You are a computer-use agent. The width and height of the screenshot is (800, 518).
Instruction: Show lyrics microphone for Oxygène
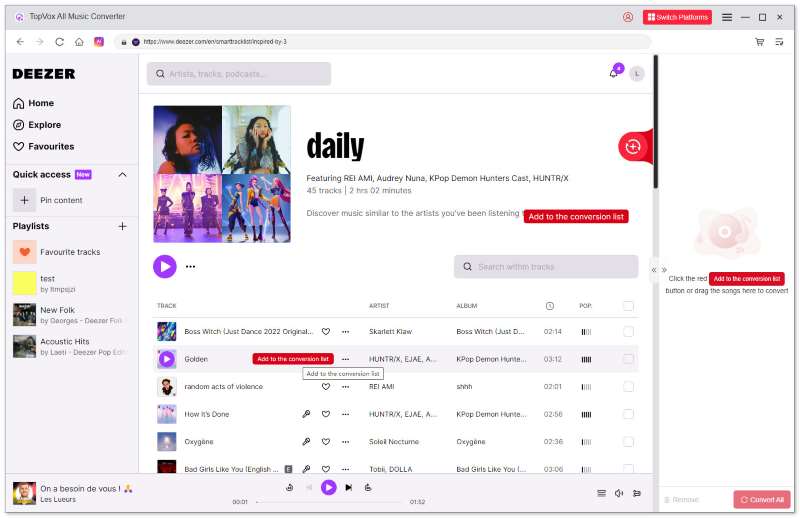306,441
